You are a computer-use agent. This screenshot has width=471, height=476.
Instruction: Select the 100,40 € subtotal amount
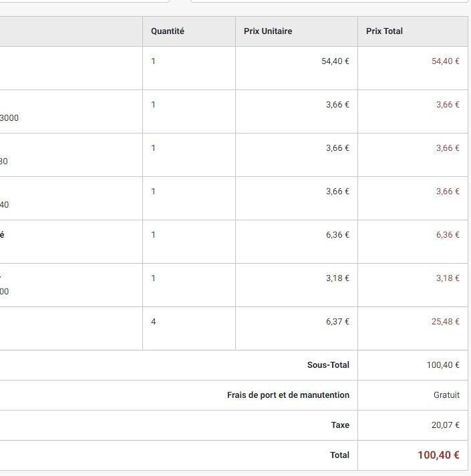tap(443, 365)
